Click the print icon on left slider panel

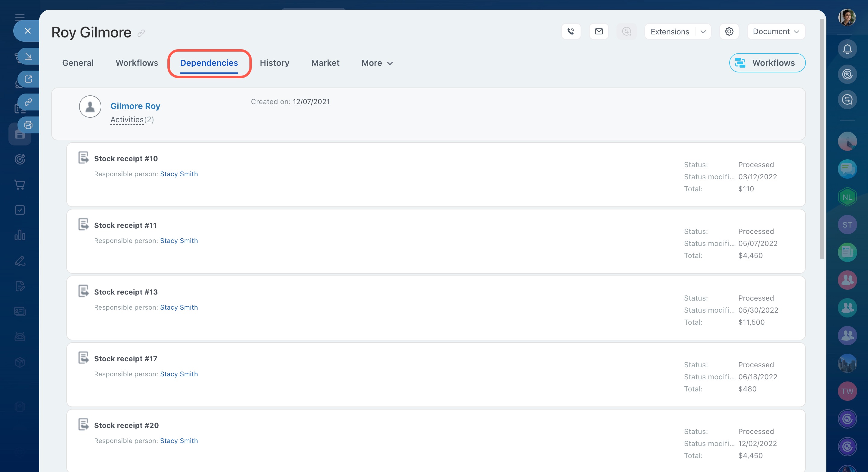point(28,125)
